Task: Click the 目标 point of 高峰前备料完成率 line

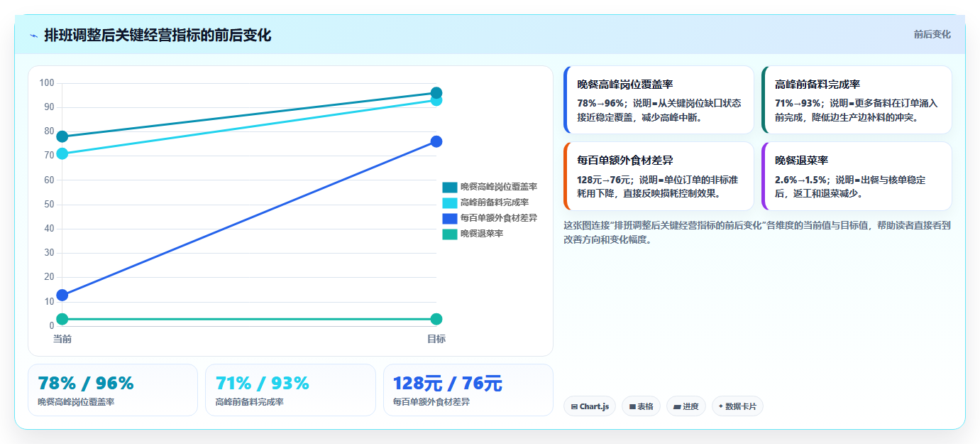Action: (x=436, y=100)
